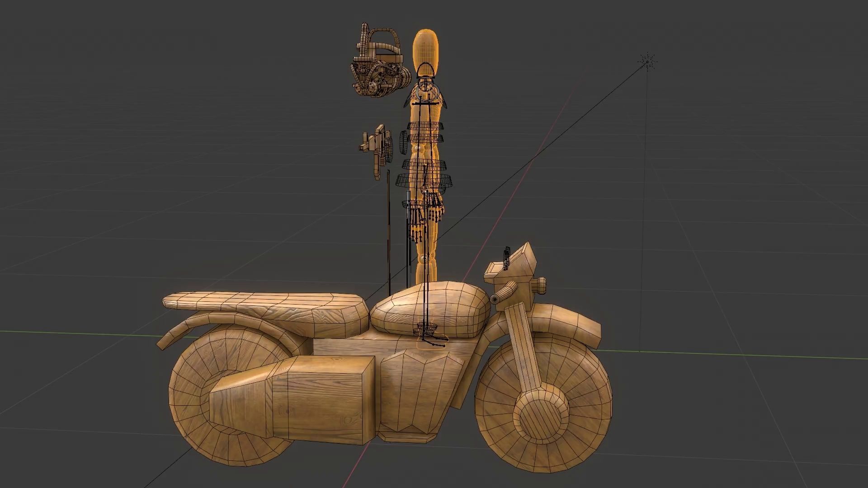Select the large boxy exhaust muffler
The width and height of the screenshot is (868, 488).
pyautogui.click(x=293, y=399)
